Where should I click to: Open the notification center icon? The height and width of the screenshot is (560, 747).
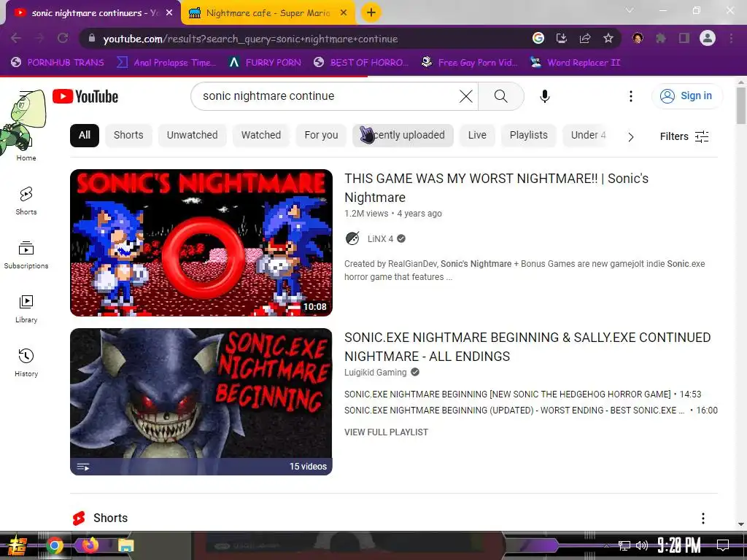point(723,545)
